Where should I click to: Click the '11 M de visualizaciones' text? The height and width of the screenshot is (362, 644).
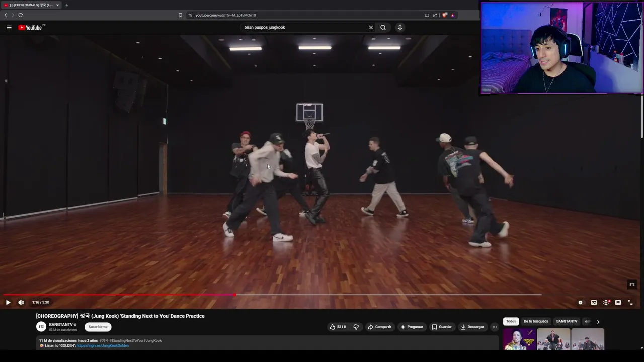(58, 341)
